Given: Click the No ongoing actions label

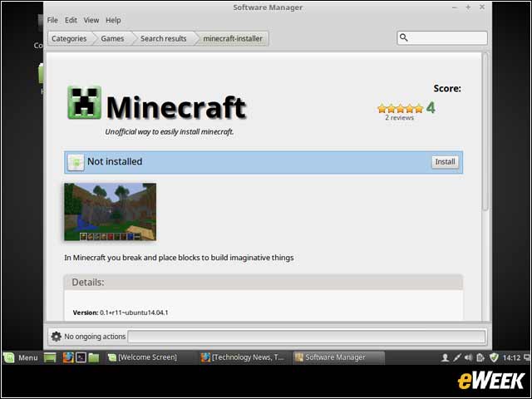Looking at the screenshot, I should coord(95,337).
